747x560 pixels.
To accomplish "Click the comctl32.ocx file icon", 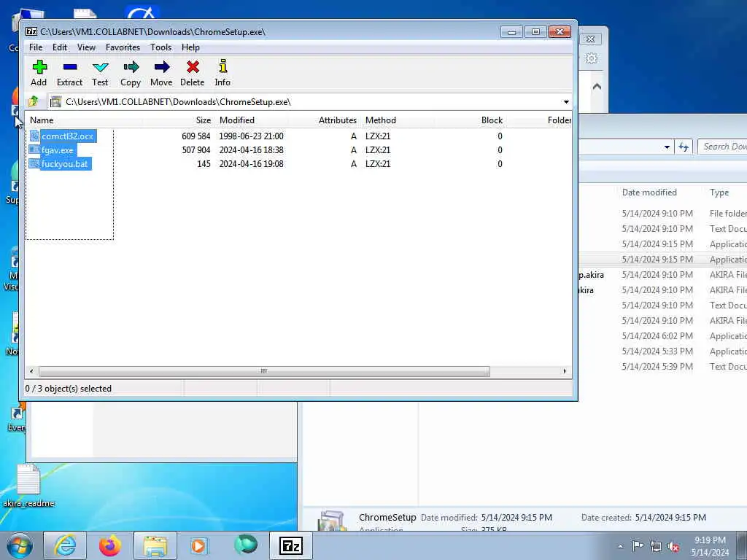I will point(34,136).
